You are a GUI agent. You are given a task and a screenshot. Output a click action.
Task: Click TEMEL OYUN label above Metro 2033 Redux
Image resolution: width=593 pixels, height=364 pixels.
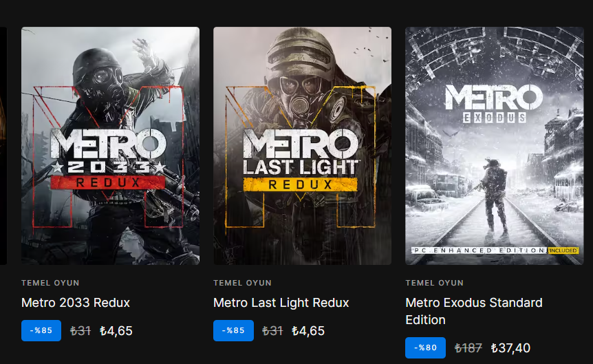coord(50,283)
